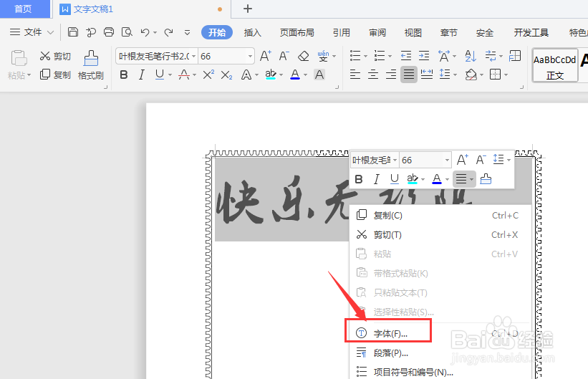Click the Save icon in quick toolbar
The image size is (588, 379).
click(73, 32)
